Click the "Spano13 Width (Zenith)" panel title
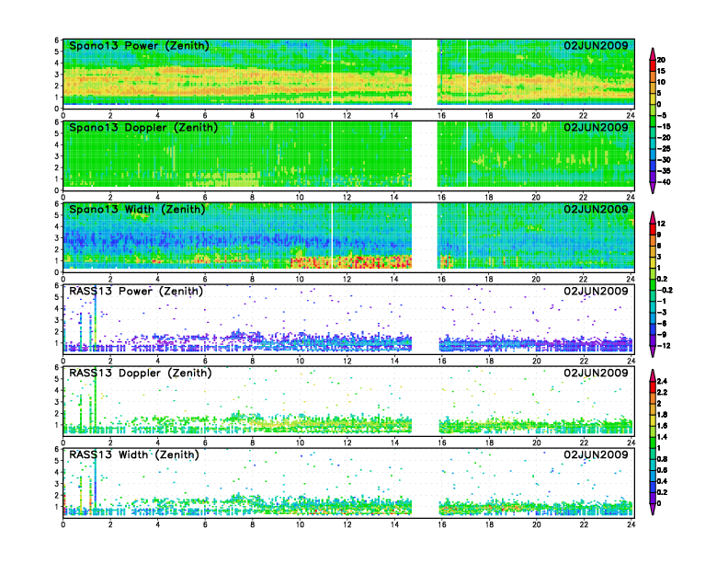This screenshot has width=728, height=563. point(137,210)
